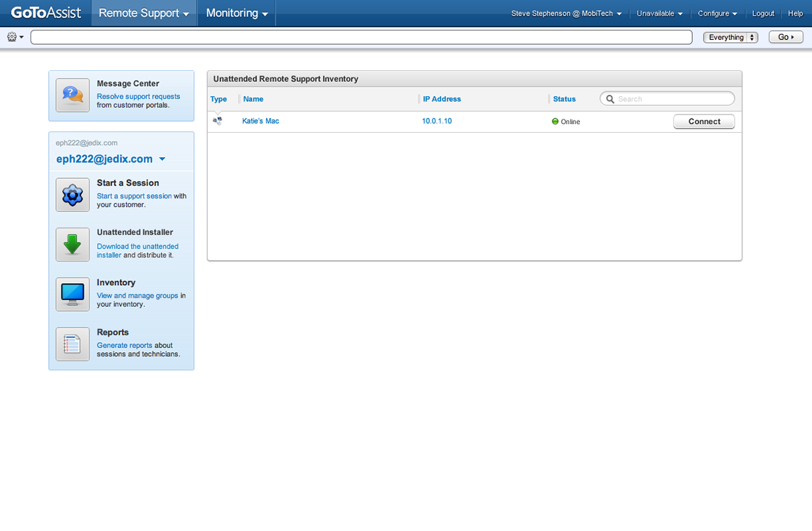Screen dimensions: 812x531
Task: Open the Katie's Mac device link
Action: tap(261, 121)
